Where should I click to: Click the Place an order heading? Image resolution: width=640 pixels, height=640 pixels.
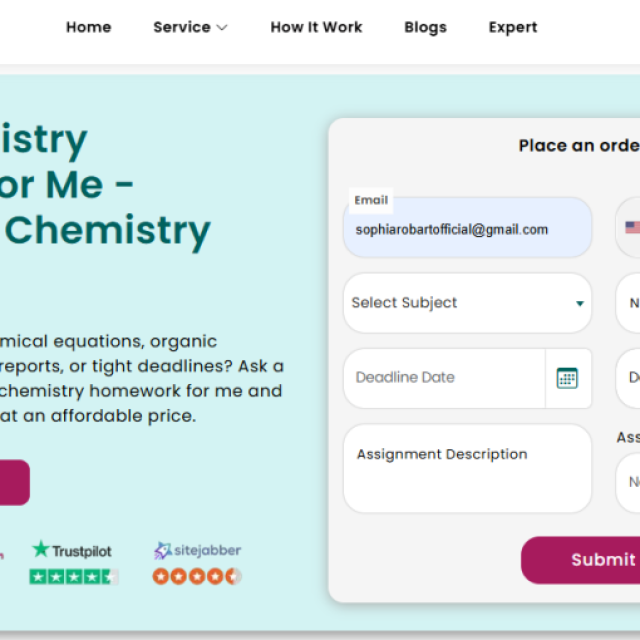(x=578, y=146)
